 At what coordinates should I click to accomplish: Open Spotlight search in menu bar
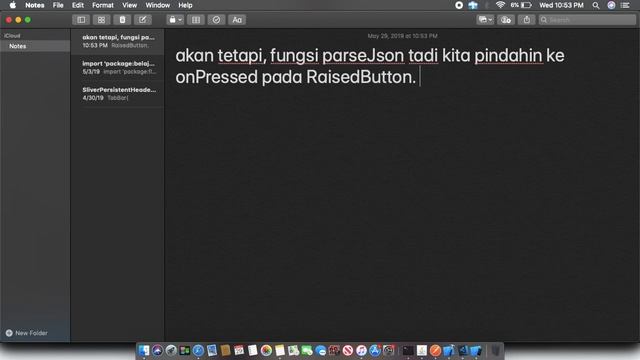596,5
